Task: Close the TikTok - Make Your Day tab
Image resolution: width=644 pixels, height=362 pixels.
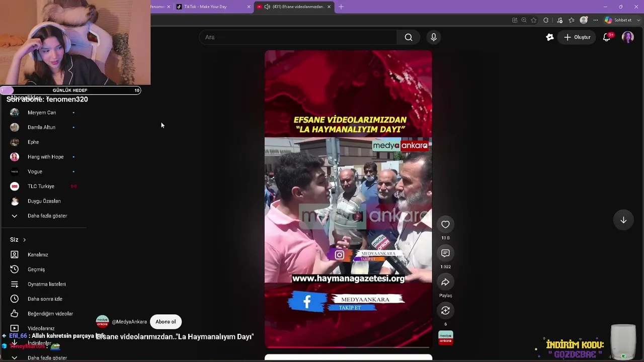Action: (249, 7)
